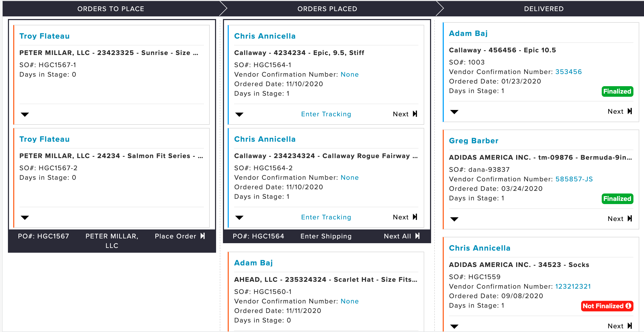
Task: Open Adam Baj name on Delivered 1003 card
Action: pyautogui.click(x=468, y=33)
